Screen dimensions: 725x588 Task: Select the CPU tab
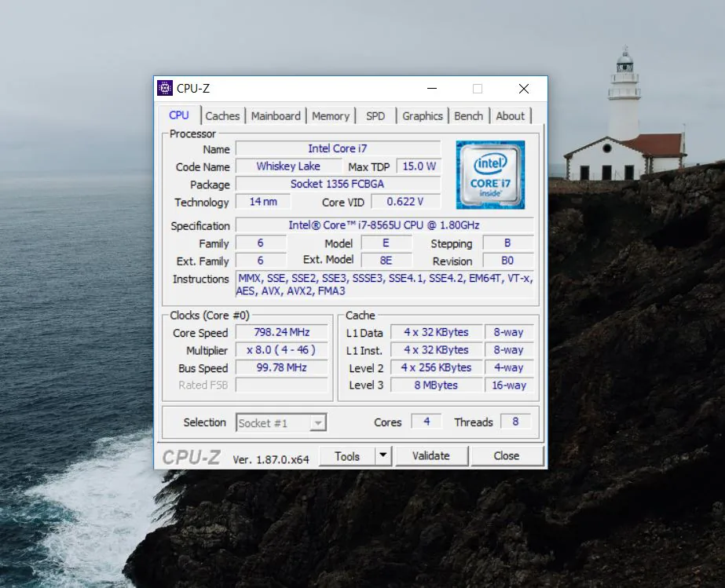179,115
